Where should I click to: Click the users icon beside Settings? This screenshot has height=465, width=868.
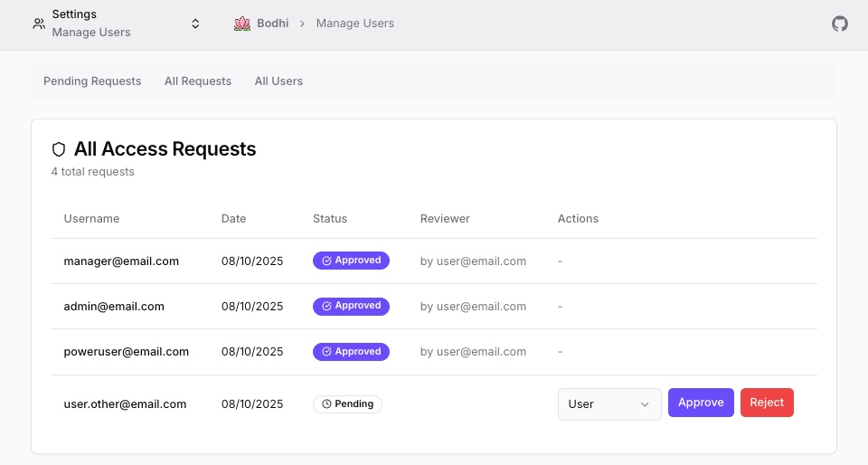click(38, 24)
